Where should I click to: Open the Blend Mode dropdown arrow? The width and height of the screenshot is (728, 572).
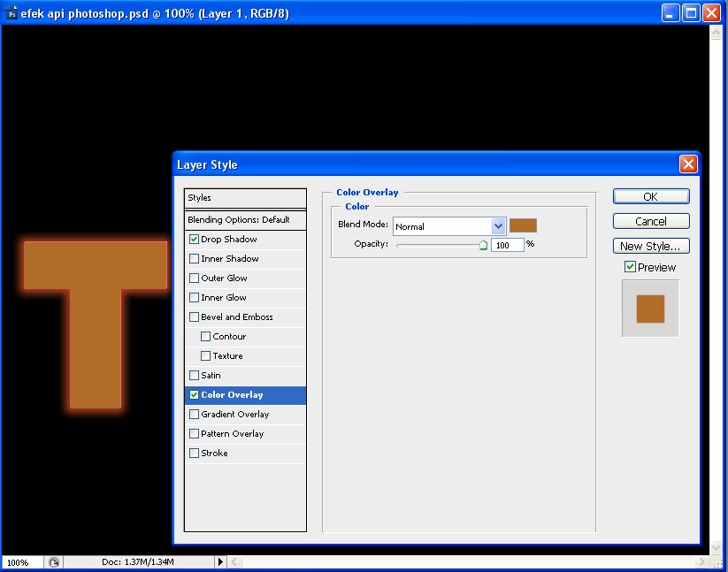coord(498,226)
